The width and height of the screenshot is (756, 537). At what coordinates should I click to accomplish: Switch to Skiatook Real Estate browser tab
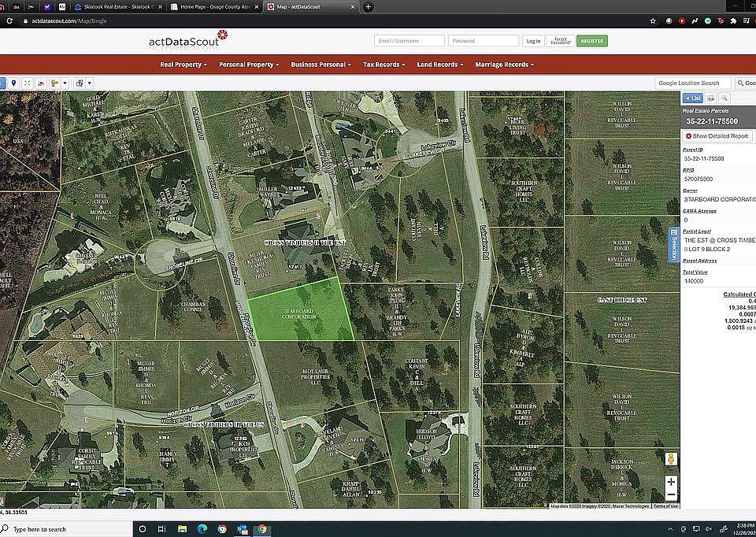click(119, 7)
